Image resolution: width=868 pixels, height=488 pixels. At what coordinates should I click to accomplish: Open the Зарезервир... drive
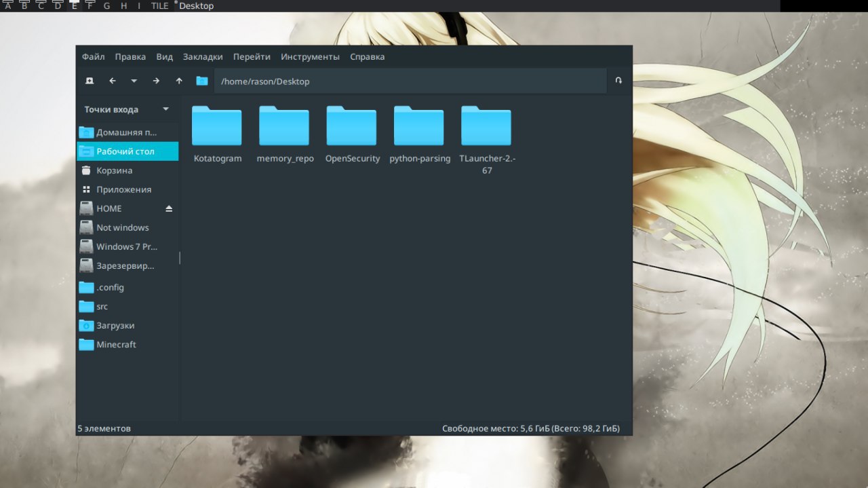[127, 265]
